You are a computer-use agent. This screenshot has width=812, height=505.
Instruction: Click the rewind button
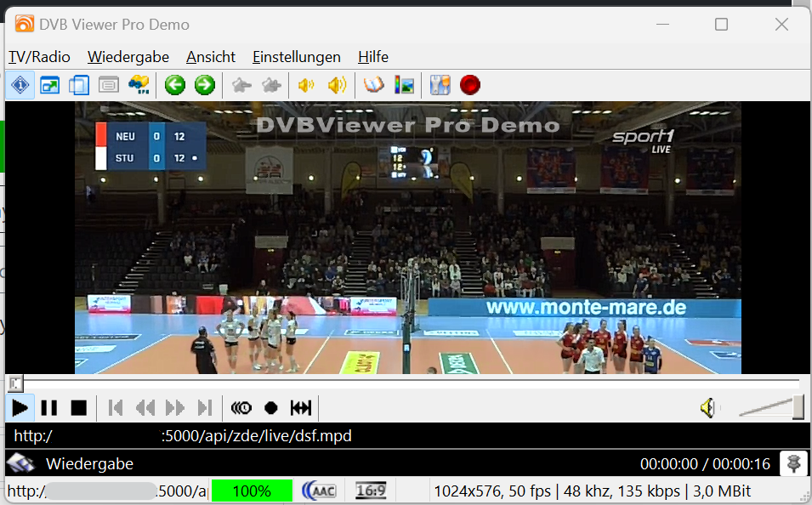pyautogui.click(x=145, y=408)
